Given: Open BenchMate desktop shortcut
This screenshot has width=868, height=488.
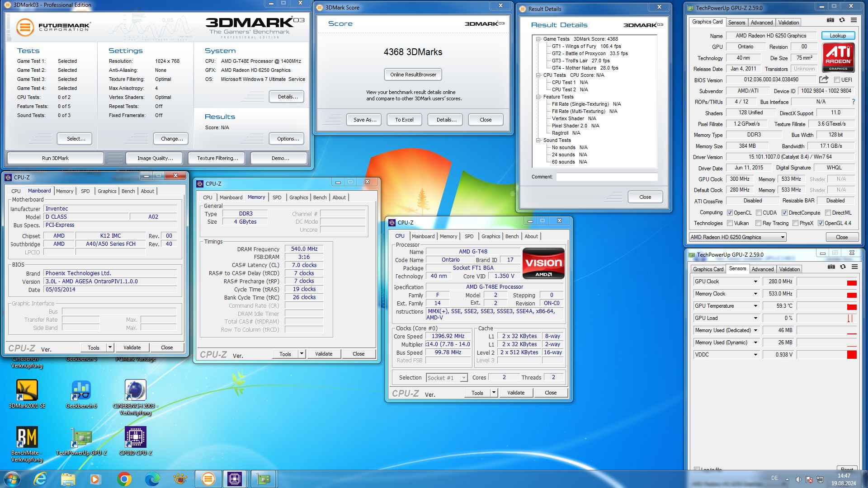Looking at the screenshot, I should (x=27, y=444).
